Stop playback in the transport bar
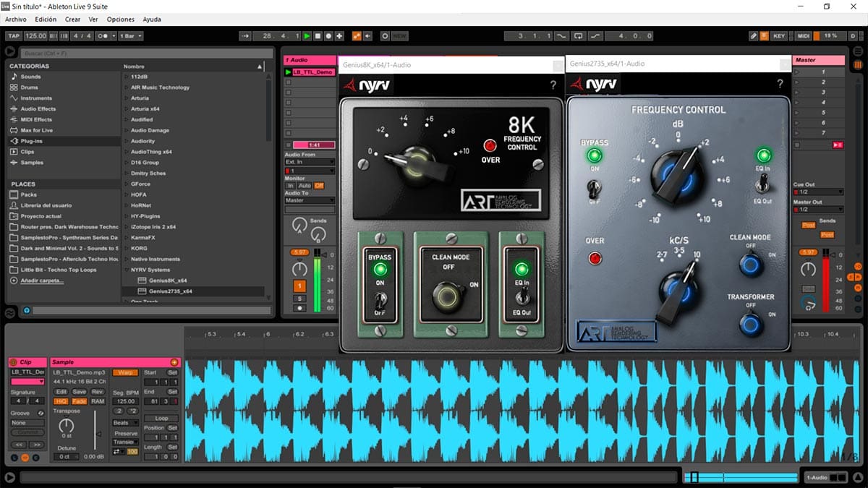 click(318, 35)
